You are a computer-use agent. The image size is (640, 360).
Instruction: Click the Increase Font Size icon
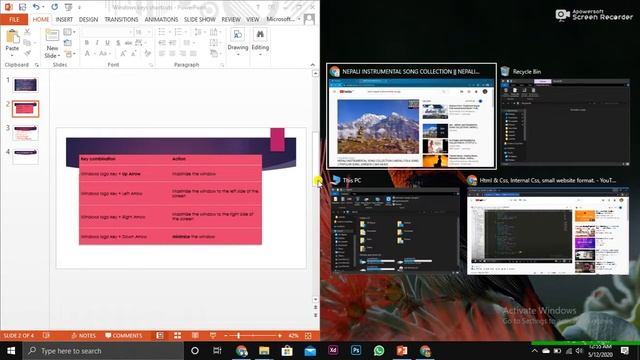point(123,53)
